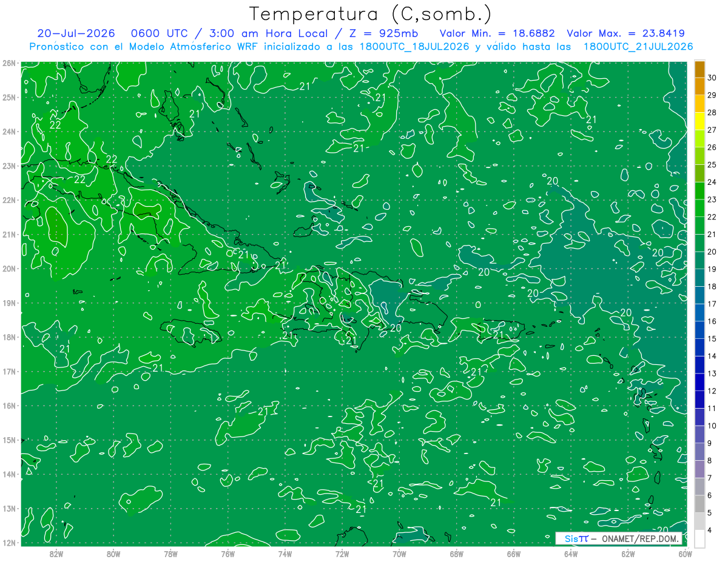Image resolution: width=728 pixels, height=562 pixels.
Task: Click the "21N" latitude axis label
Action: coord(9,234)
